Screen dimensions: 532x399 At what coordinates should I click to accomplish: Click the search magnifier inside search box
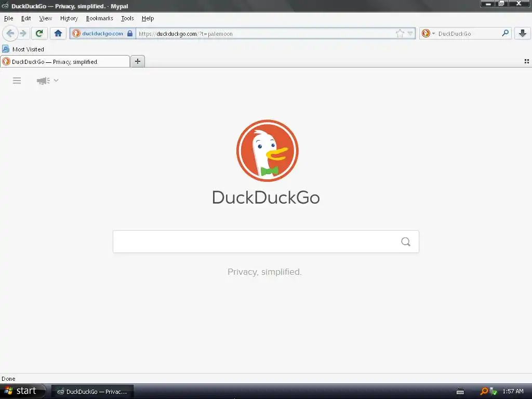[406, 242]
